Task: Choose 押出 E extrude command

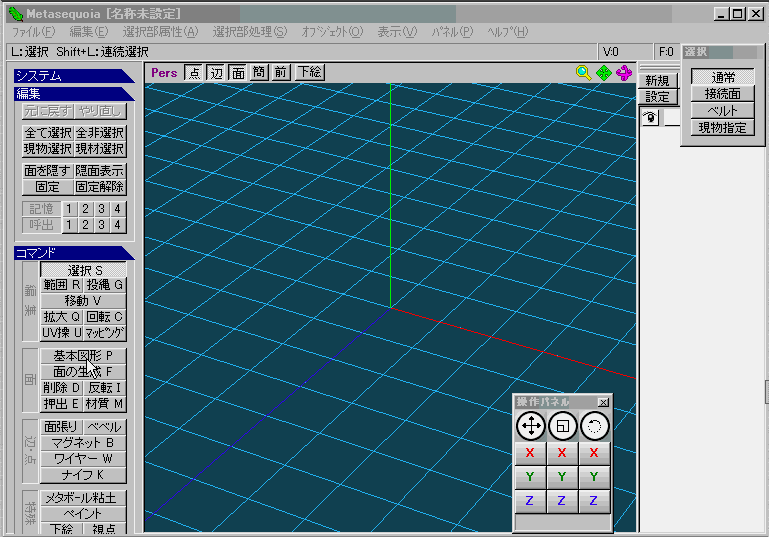Action: (x=61, y=404)
